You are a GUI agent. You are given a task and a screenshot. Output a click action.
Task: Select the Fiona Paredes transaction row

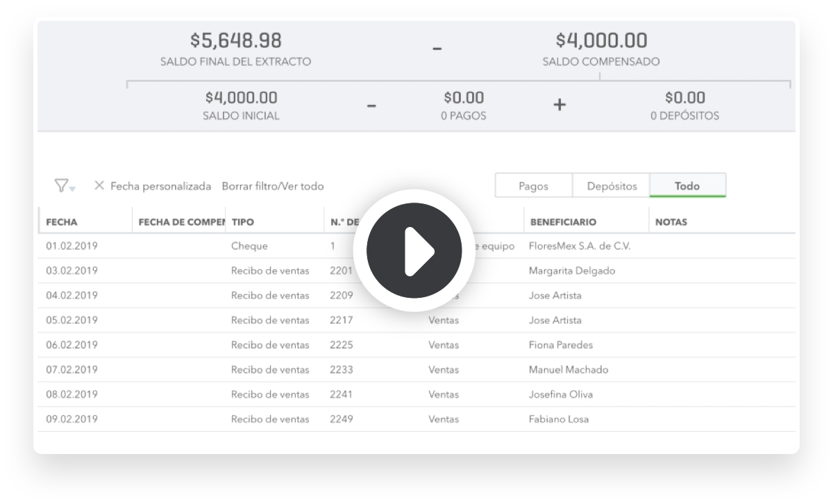416,345
